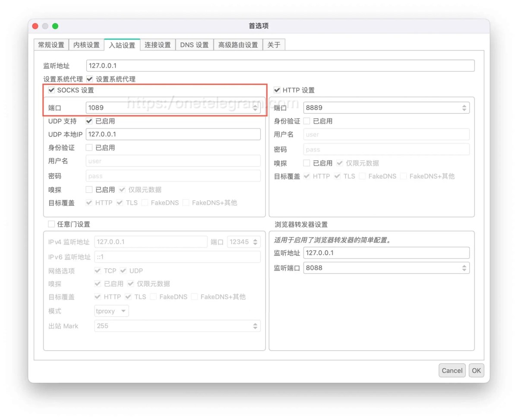Enable the 任意门设置 checkbox

[x=52, y=224]
